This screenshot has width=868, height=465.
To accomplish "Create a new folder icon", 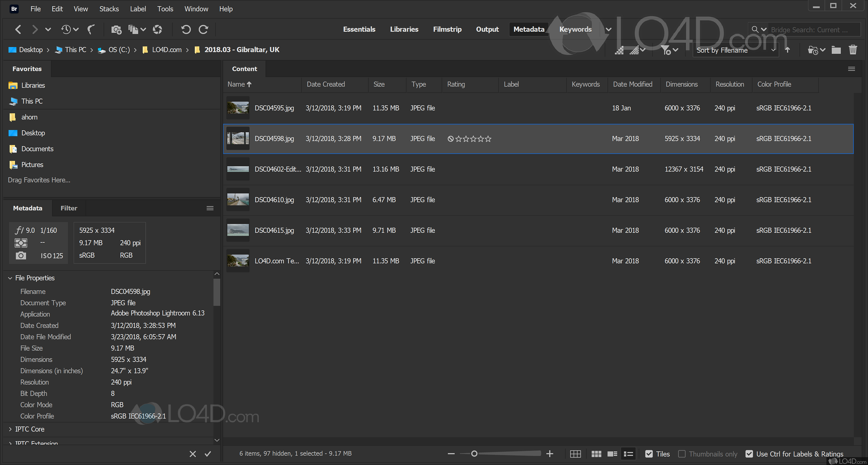I will click(x=836, y=50).
